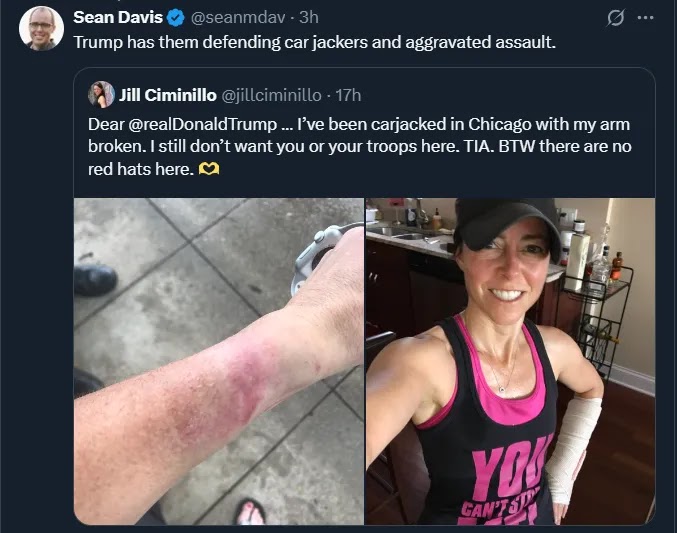The image size is (677, 533).
Task: Open the @seanmdav handle link
Action: [238, 18]
